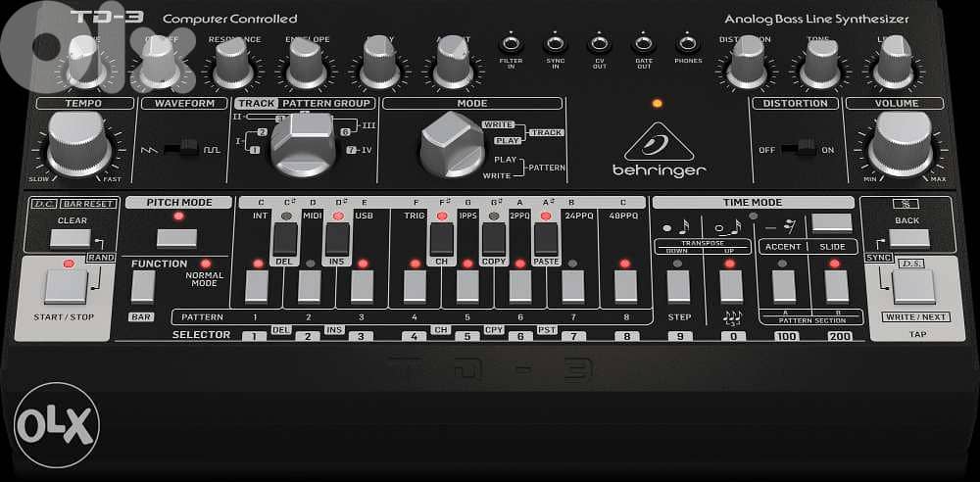Click the Back button
The height and width of the screenshot is (482, 980).
pos(909,238)
